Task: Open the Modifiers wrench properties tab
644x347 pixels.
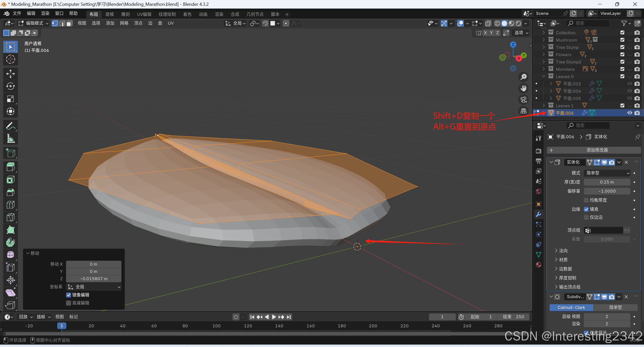Action: 539,214
